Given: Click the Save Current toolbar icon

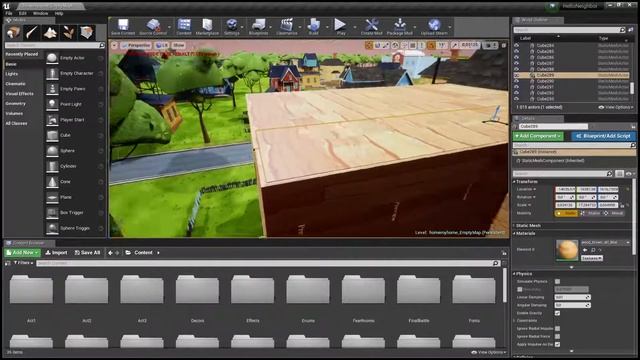Looking at the screenshot, I should [x=123, y=26].
